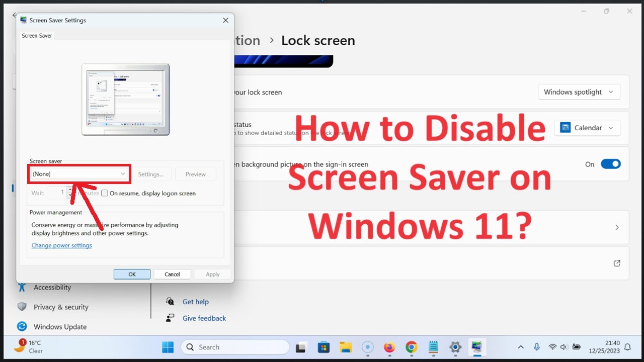Toggle sign-in screen background picture switch
Viewport: 644px width, 362px height.
[611, 164]
